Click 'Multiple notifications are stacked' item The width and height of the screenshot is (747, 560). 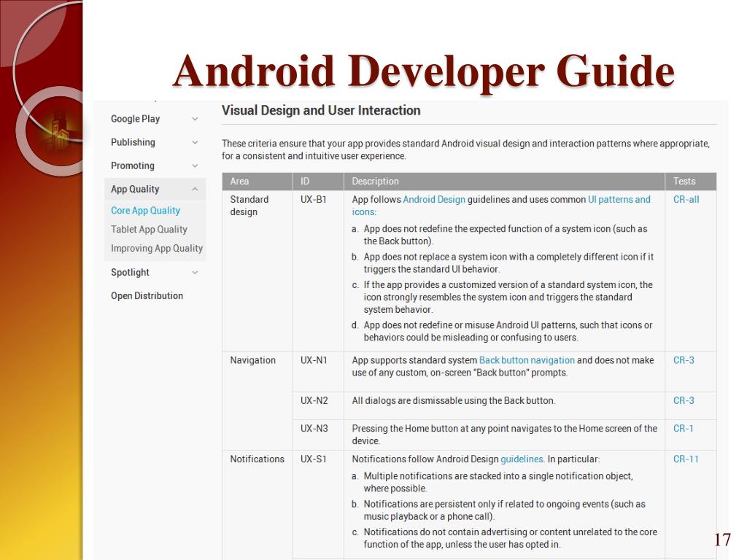(498, 482)
